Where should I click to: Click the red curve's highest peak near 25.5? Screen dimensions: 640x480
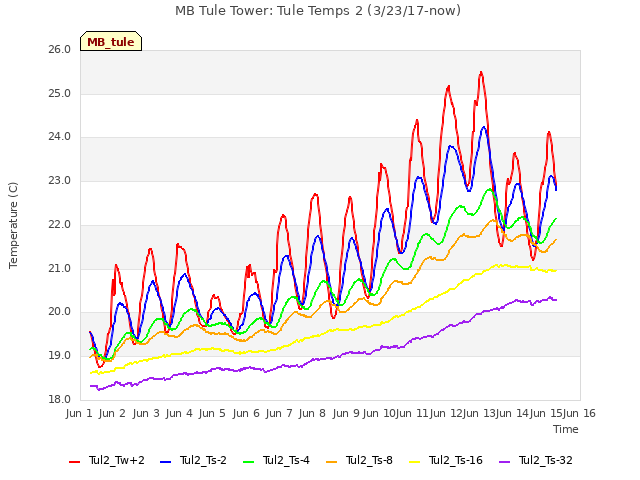[481, 72]
